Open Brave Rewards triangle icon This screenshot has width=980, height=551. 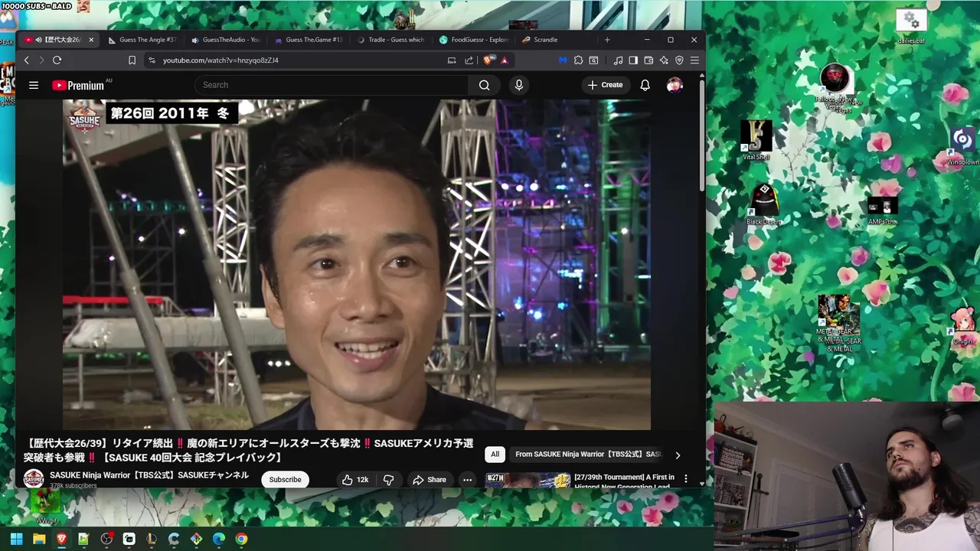pos(505,60)
